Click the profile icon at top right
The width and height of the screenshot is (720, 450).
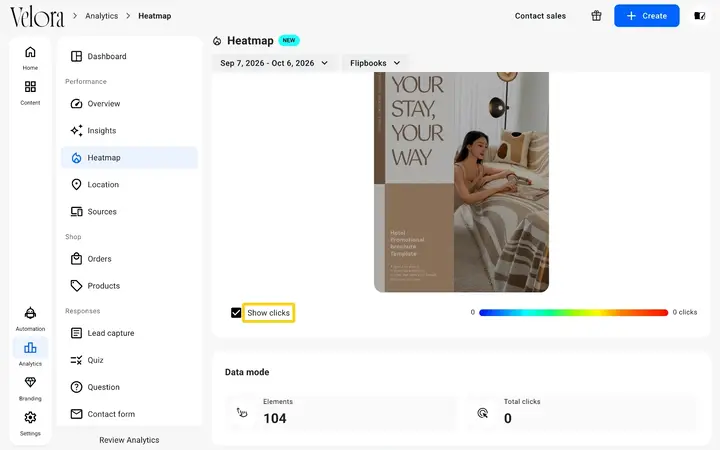click(699, 16)
